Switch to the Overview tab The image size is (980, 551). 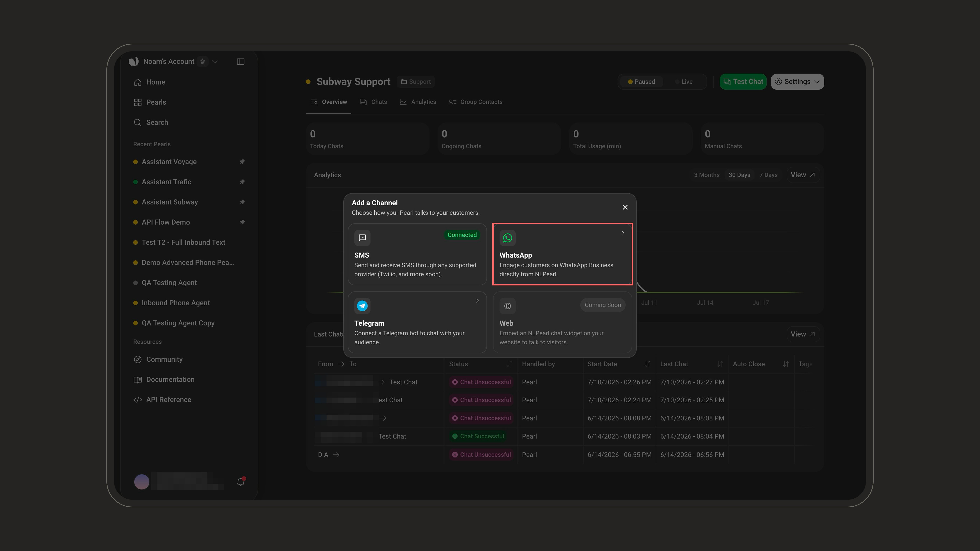pos(329,102)
